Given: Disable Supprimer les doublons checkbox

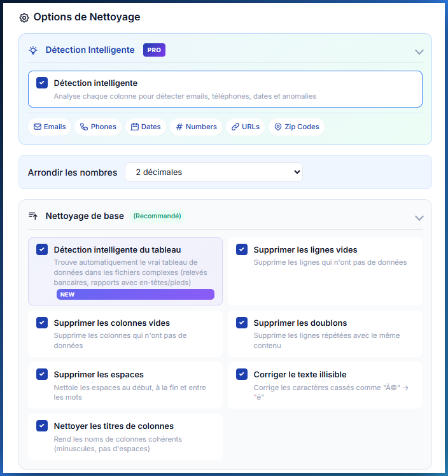Looking at the screenshot, I should pyautogui.click(x=242, y=323).
